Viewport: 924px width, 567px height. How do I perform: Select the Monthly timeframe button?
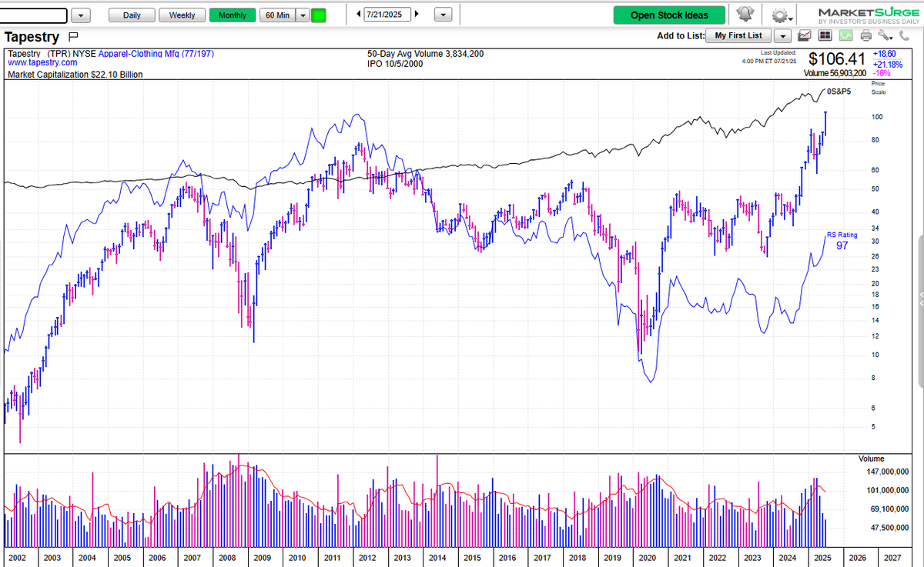point(233,15)
